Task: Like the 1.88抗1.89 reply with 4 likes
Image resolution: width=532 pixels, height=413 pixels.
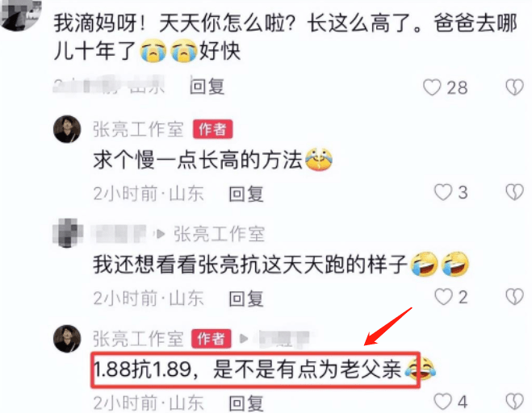Action: (x=443, y=402)
